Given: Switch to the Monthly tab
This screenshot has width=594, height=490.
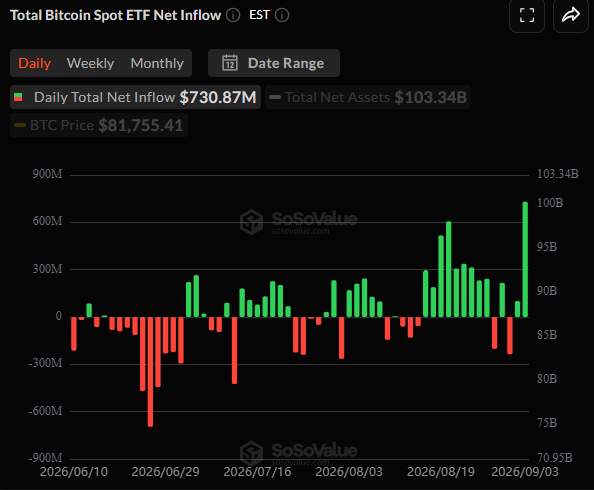Looking at the screenshot, I should pyautogui.click(x=157, y=63).
